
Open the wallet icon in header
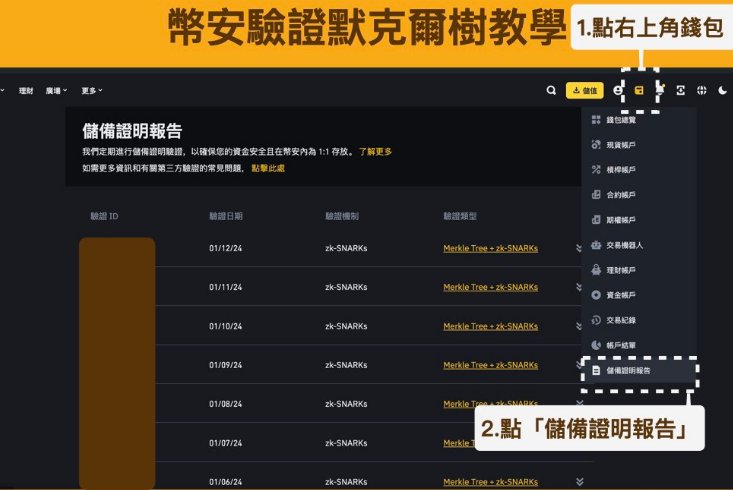click(639, 90)
